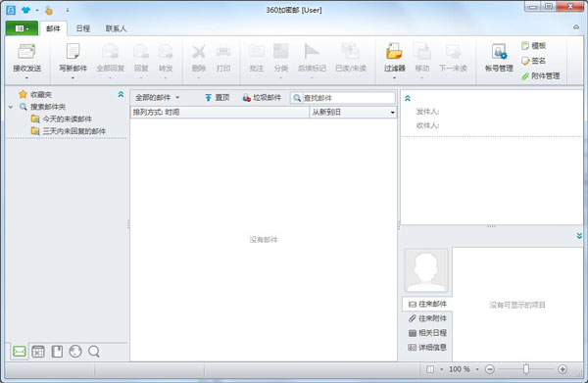Open the 过滤器 dropdown arrow
Viewport: 588px width, 383px height.
(395, 78)
